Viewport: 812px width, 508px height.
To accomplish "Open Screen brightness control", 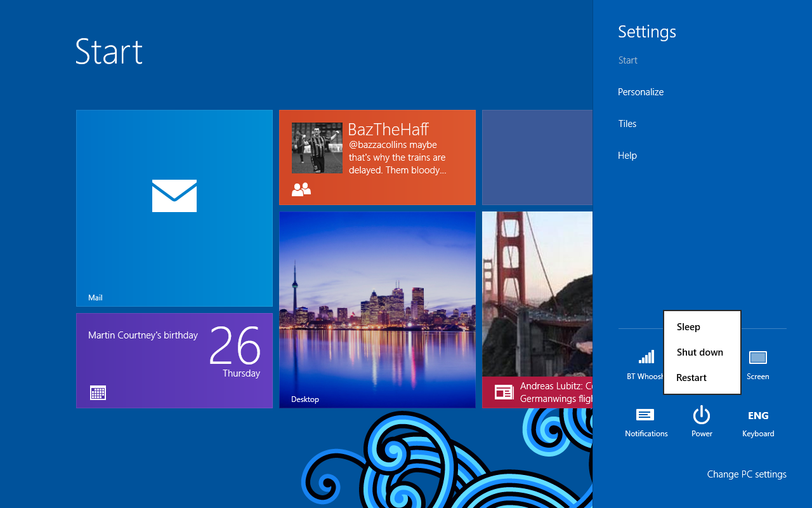I will [x=758, y=365].
